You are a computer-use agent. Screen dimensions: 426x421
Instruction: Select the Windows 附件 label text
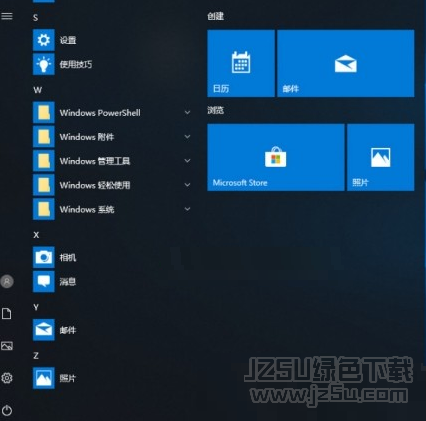pos(87,137)
